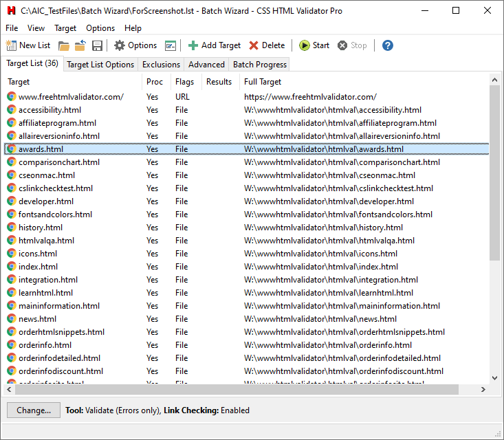The height and width of the screenshot is (440, 504).
Task: Create a new list with New List
Action: (28, 45)
